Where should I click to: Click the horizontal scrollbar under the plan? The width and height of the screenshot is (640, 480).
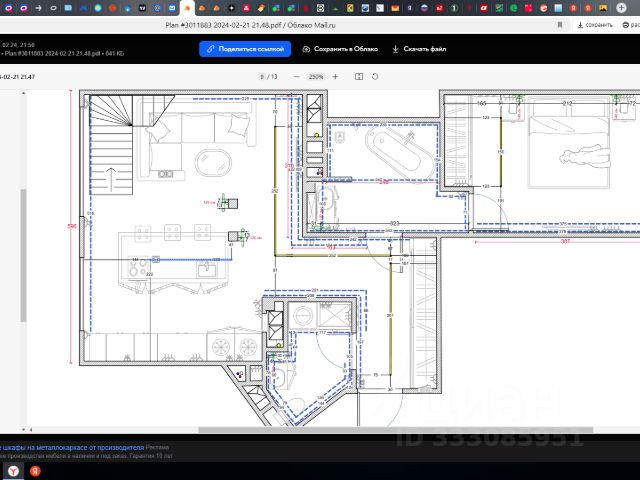(x=395, y=430)
